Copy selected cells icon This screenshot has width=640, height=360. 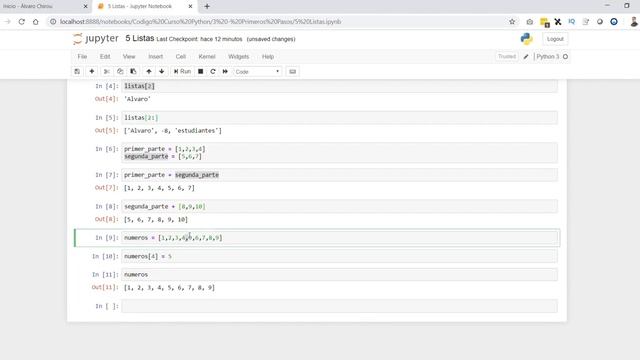[120, 71]
